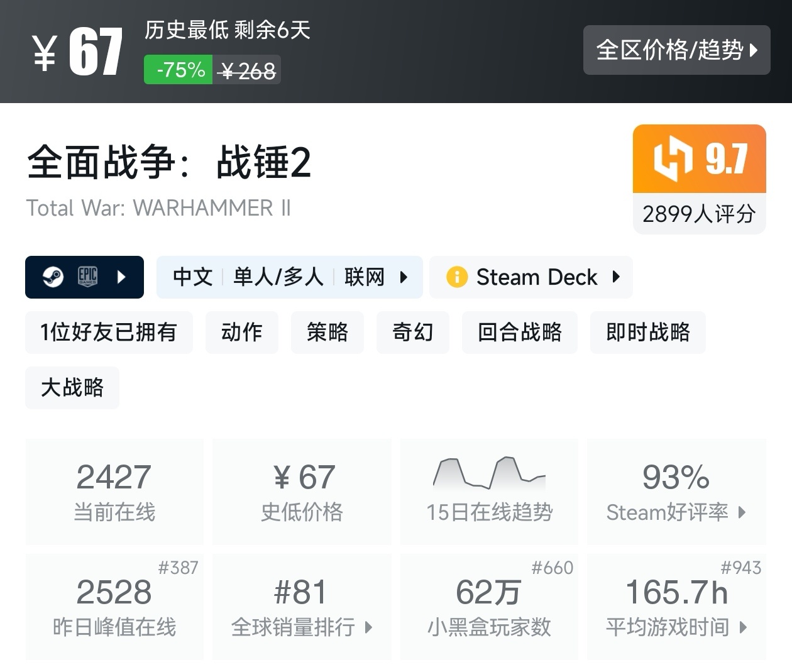Screen dimensions: 792x672
Task: Click the 单人/多人 mode label
Action: (x=278, y=277)
